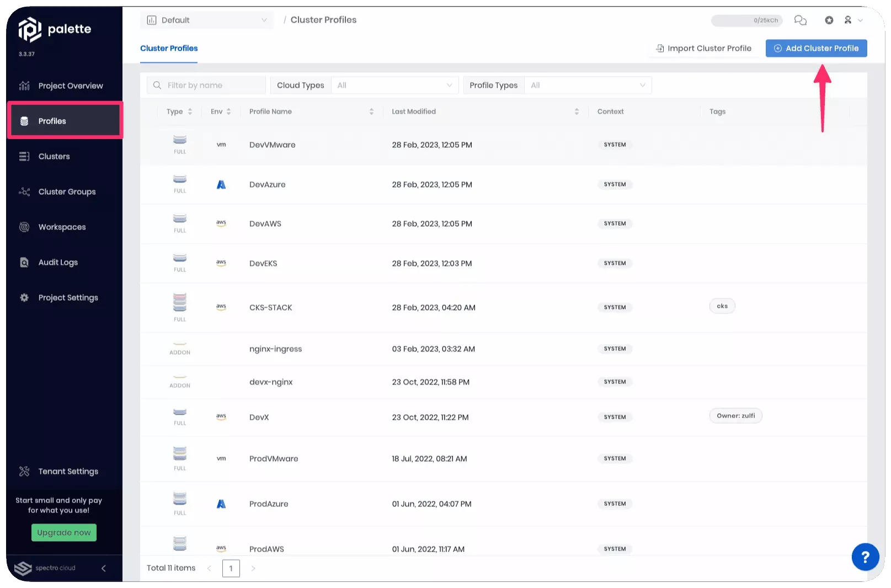Click the spectro cloud logo
Viewport: 891px width, 588px height.
click(x=45, y=568)
